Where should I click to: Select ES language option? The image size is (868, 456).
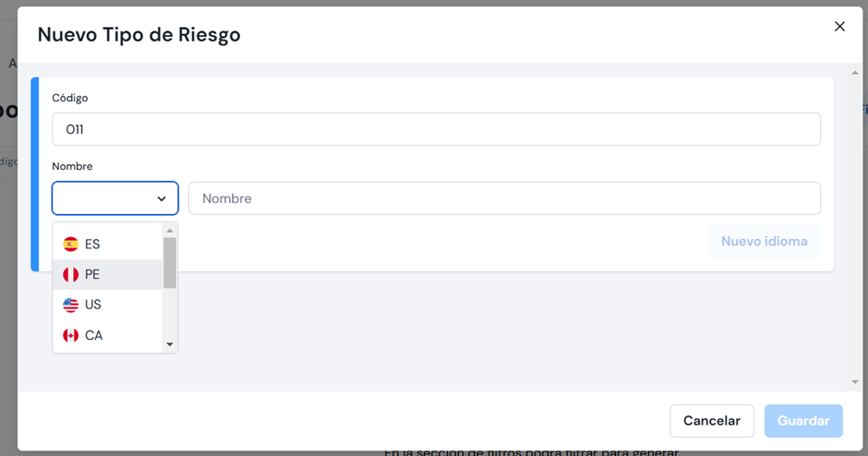tap(107, 244)
